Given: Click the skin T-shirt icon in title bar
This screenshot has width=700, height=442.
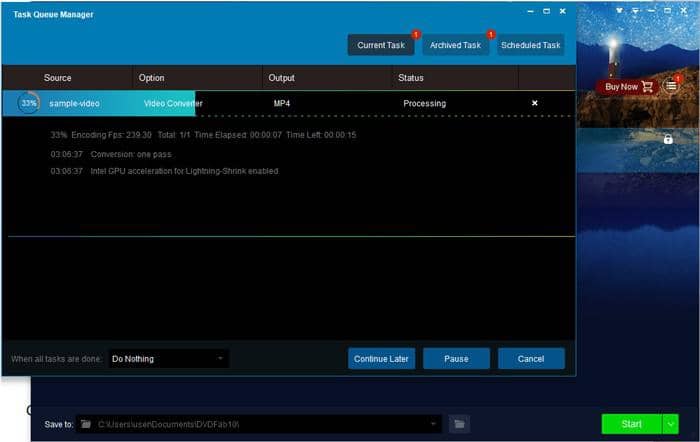Looking at the screenshot, I should pyautogui.click(x=622, y=11).
